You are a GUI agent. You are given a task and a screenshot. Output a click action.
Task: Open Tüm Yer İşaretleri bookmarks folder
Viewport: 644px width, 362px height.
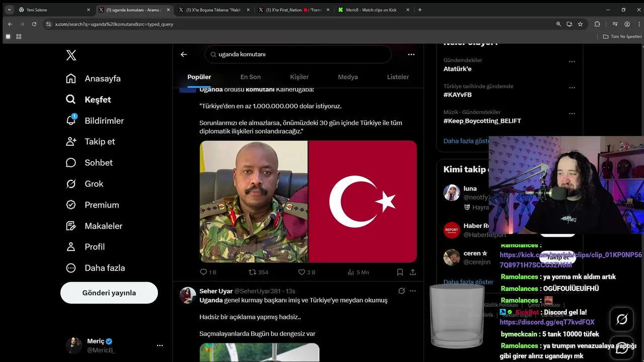[622, 37]
